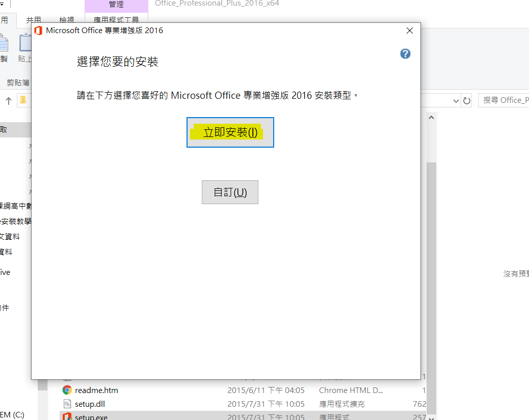Open the 安裝教學 folder in navigation pane
This screenshot has height=420, width=529.
point(15,221)
